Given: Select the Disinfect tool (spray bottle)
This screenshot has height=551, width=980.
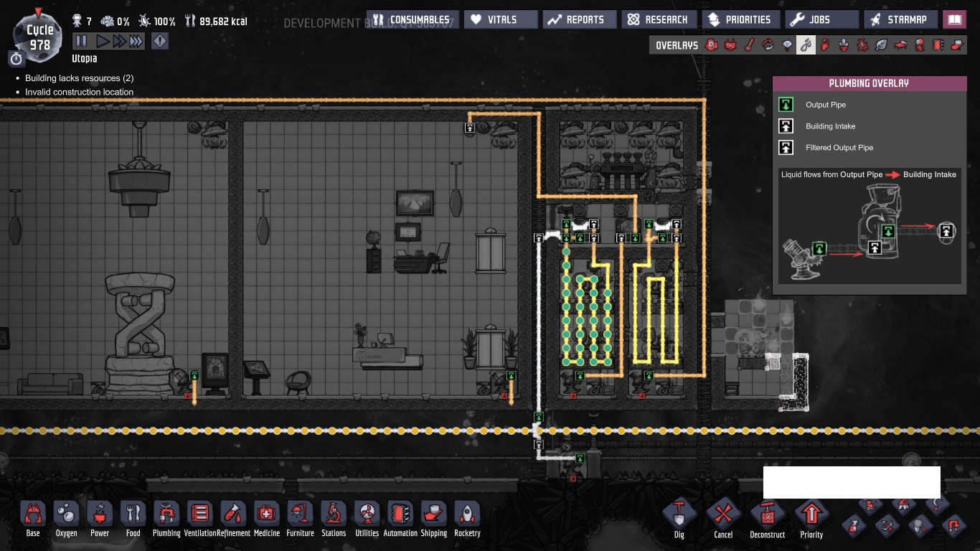Looking at the screenshot, I should point(852,527).
